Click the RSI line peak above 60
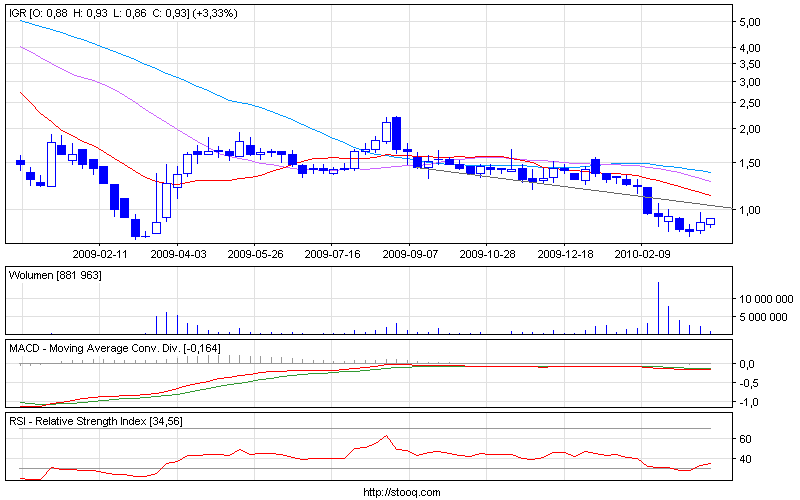800x500 pixels. pos(386,436)
